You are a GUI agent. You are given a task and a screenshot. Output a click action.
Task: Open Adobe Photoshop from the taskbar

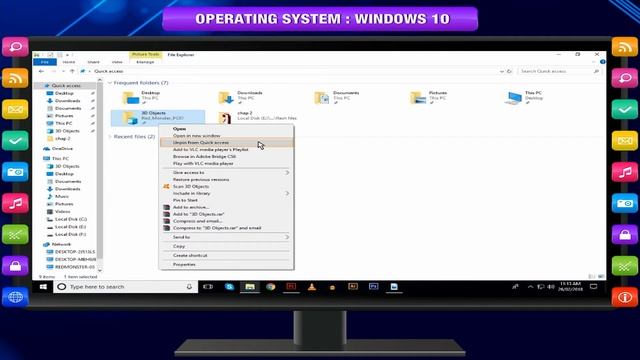373,287
